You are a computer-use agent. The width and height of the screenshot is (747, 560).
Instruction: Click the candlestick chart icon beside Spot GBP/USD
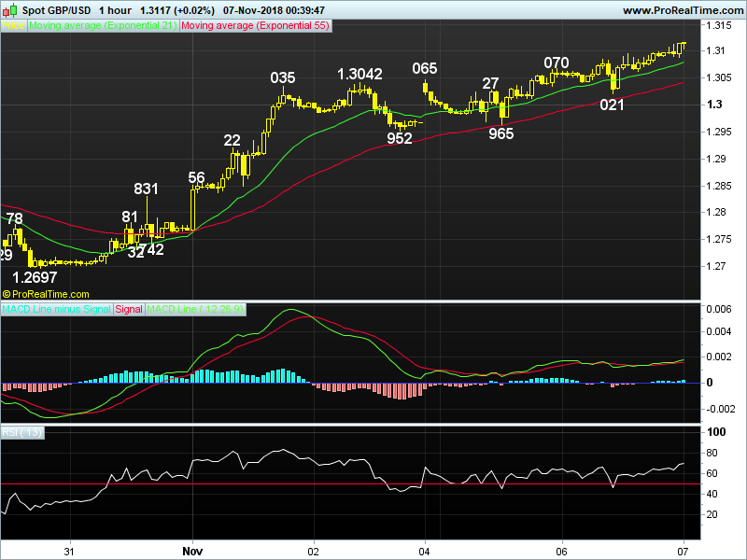(11, 9)
